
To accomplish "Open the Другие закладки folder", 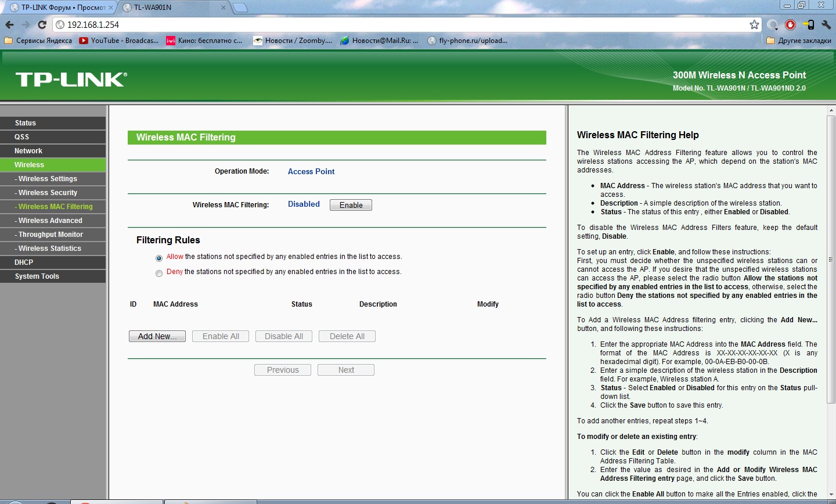I will [799, 41].
